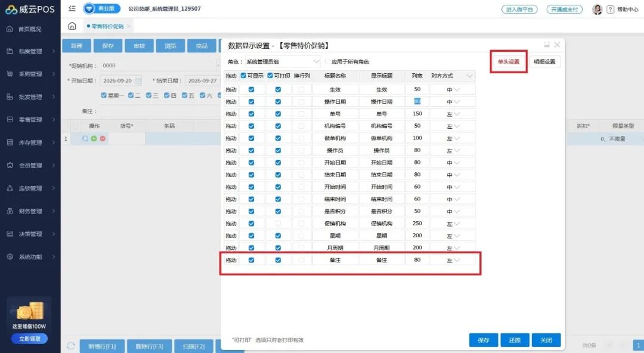Select the 零售特价促销 page tab
This screenshot has height=353, width=644.
pyautogui.click(x=107, y=26)
